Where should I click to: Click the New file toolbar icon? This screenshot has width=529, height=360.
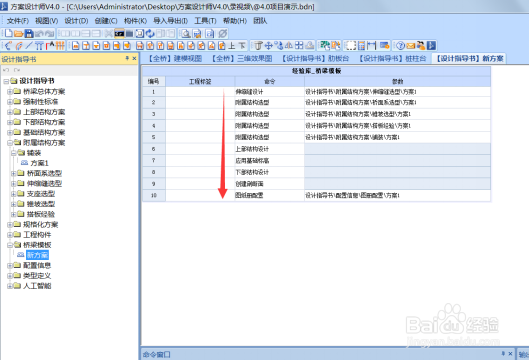8,33
